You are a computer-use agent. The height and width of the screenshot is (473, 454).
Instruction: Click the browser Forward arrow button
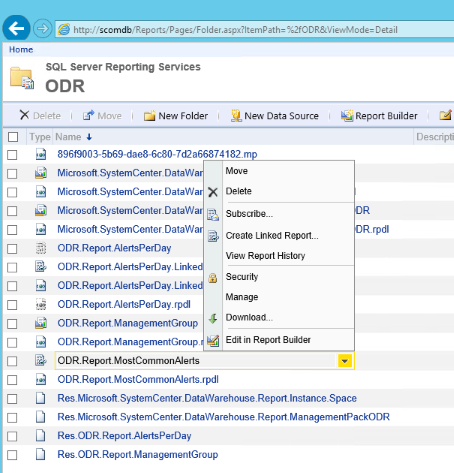tap(42, 29)
